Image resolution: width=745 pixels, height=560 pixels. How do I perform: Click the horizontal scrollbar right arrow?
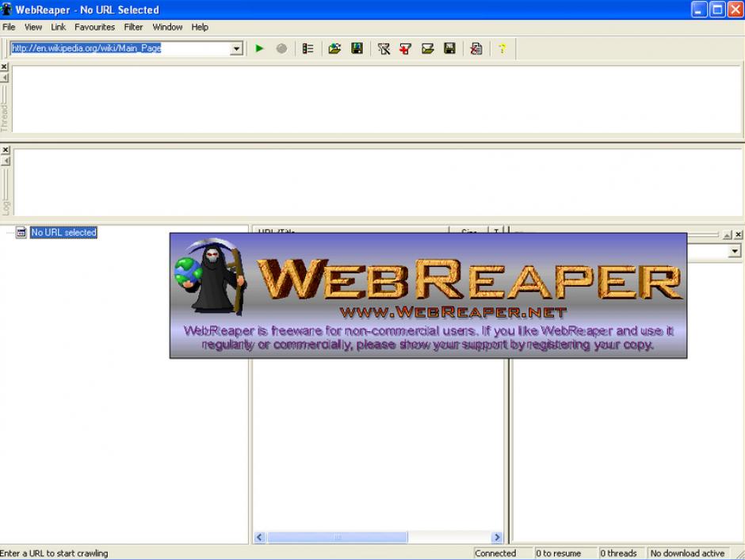(x=497, y=537)
